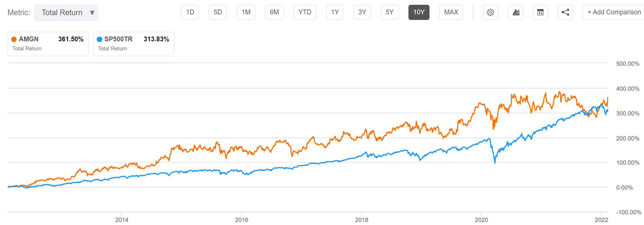Click the 500.00% y-axis label
Screen dimensions: 644x225
(628, 64)
